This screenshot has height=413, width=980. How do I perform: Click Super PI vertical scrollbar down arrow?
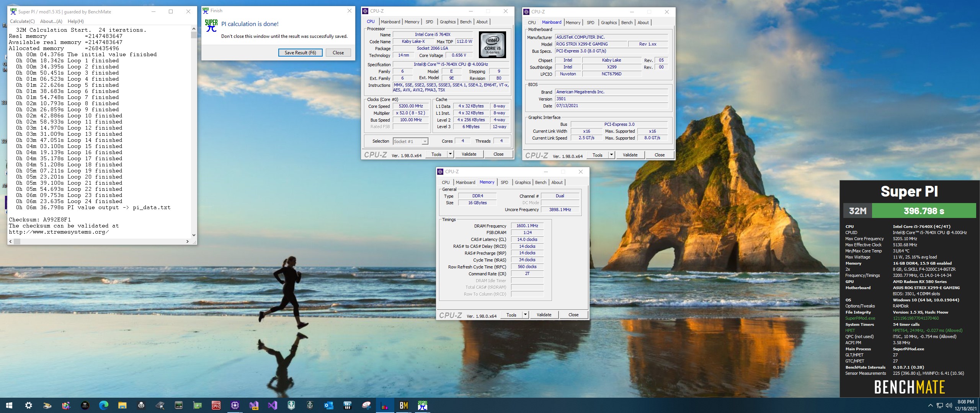pos(194,235)
